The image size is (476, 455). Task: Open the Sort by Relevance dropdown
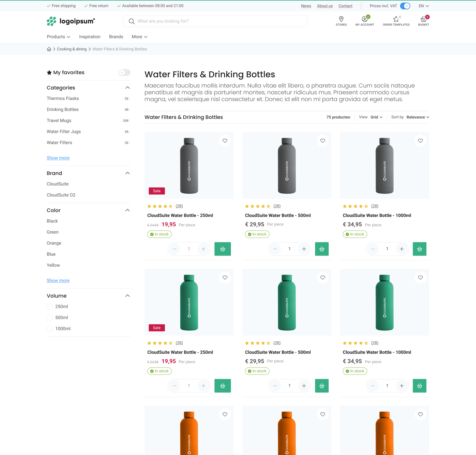[417, 117]
